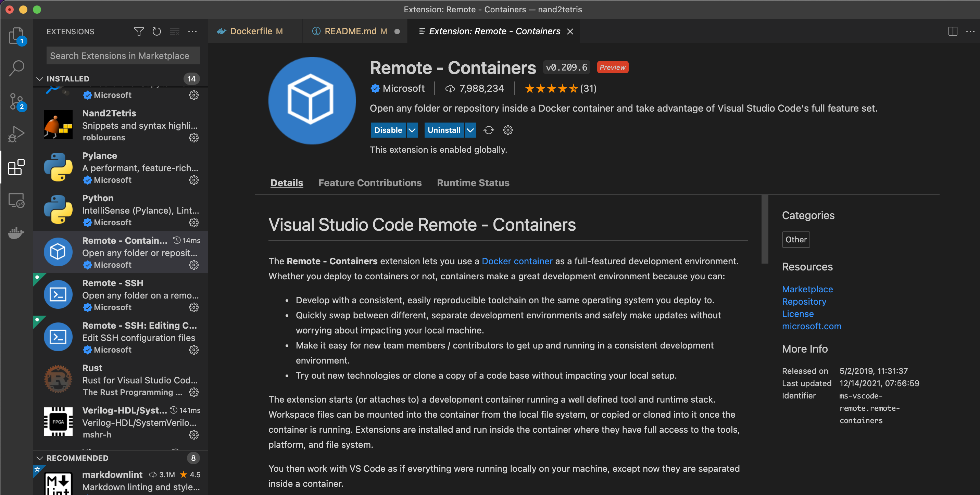Open Disable button dropdown arrow
This screenshot has height=495, width=980.
click(412, 130)
